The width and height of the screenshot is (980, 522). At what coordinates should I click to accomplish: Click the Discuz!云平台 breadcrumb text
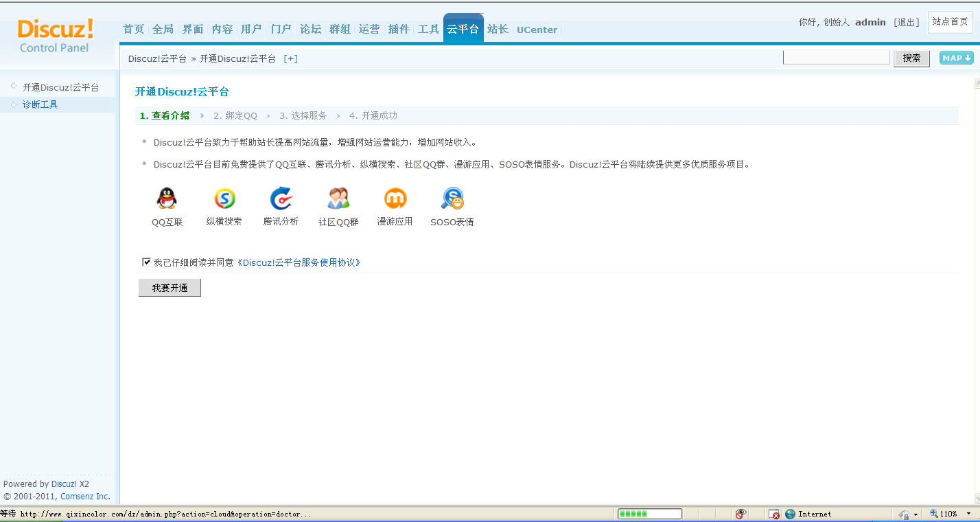(x=157, y=58)
